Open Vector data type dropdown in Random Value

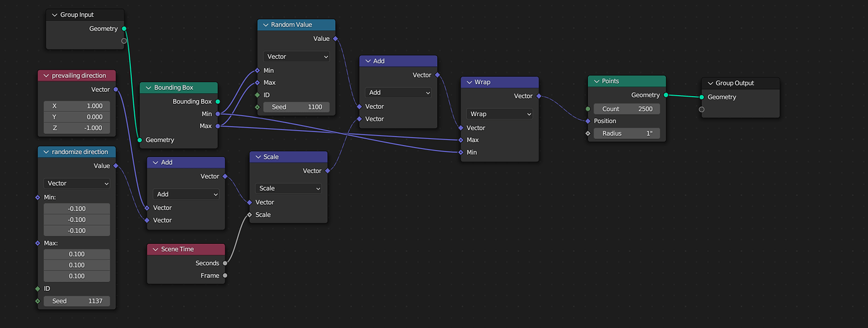(296, 57)
